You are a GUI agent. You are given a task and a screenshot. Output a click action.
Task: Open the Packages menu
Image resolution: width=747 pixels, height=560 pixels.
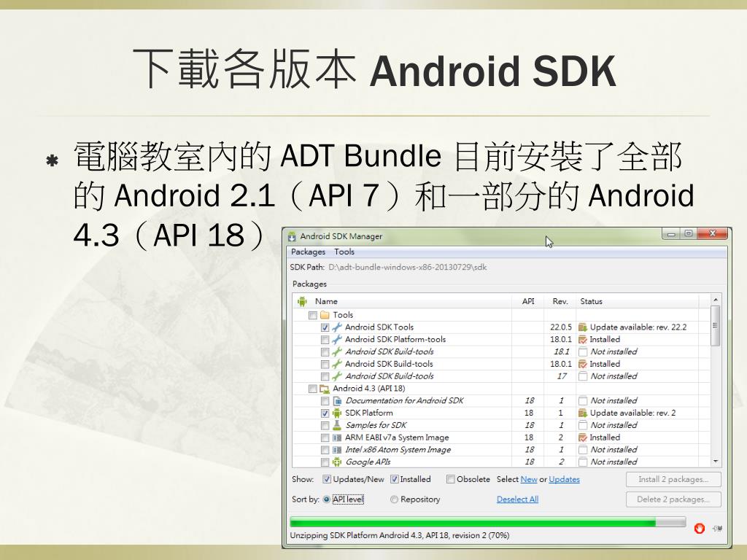pos(308,252)
